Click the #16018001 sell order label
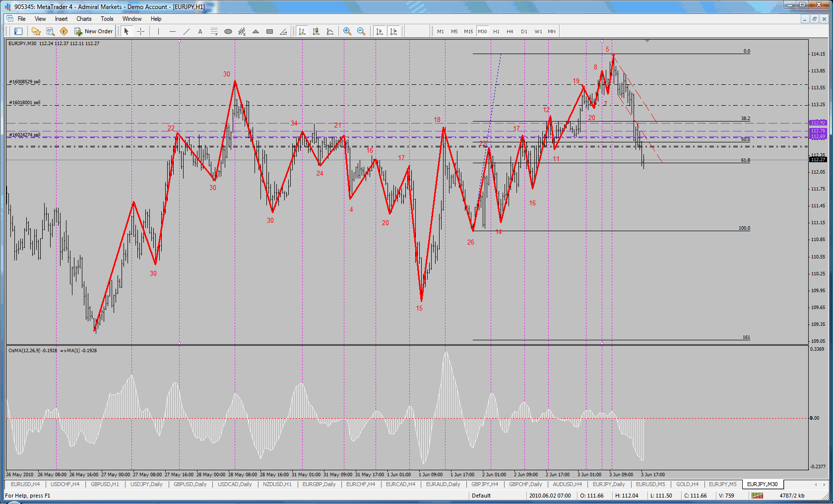Image resolution: width=833 pixels, height=504 pixels. (x=25, y=103)
